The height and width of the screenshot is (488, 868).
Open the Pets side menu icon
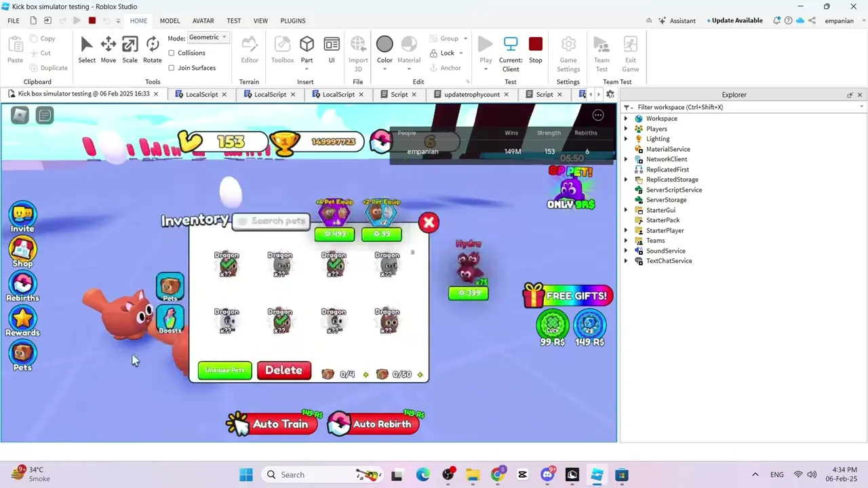22,356
